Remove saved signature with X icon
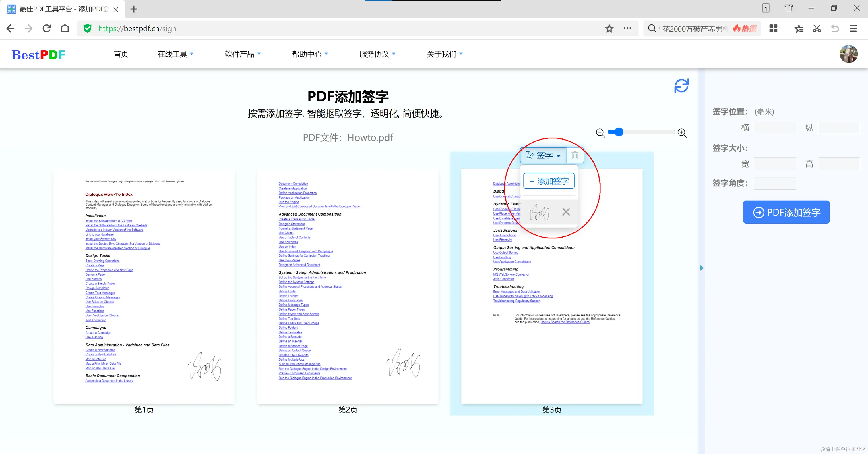The height and width of the screenshot is (454, 868). point(566,212)
